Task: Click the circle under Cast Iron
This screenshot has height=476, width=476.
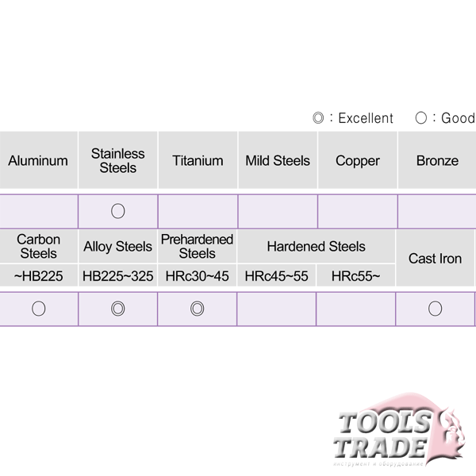Action: [x=435, y=309]
